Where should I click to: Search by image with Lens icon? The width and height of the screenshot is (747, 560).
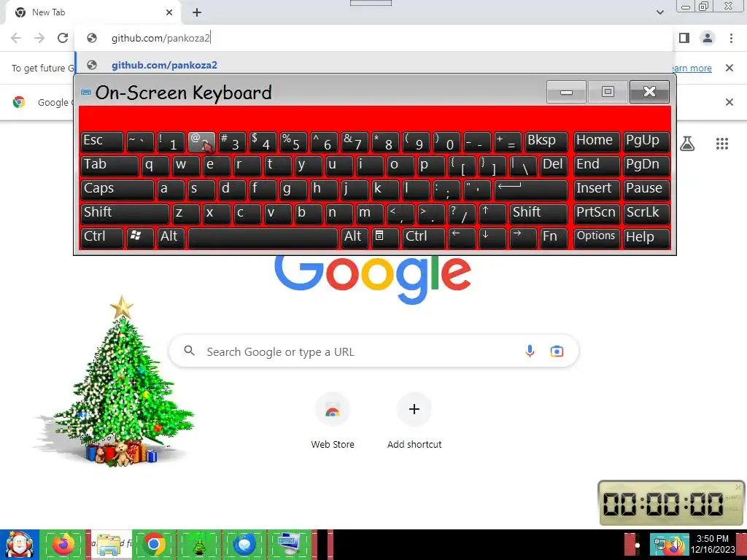557,351
